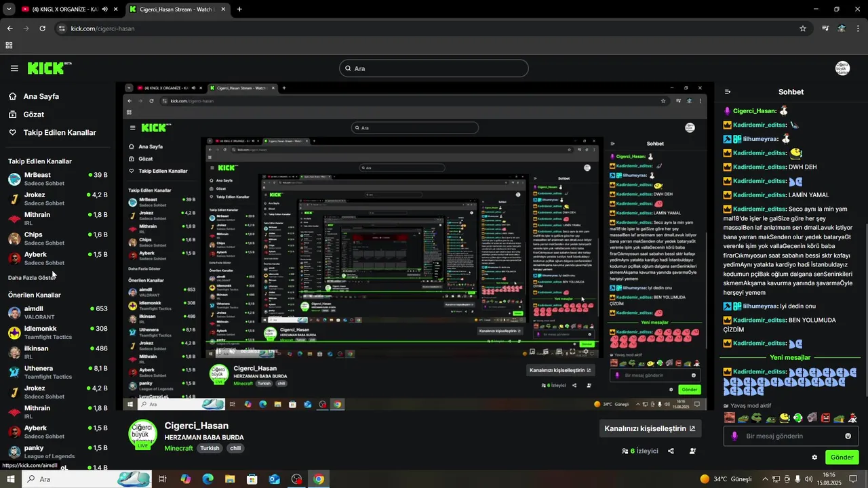
Task: Insert the gray gun emote
Action: (x=812, y=418)
